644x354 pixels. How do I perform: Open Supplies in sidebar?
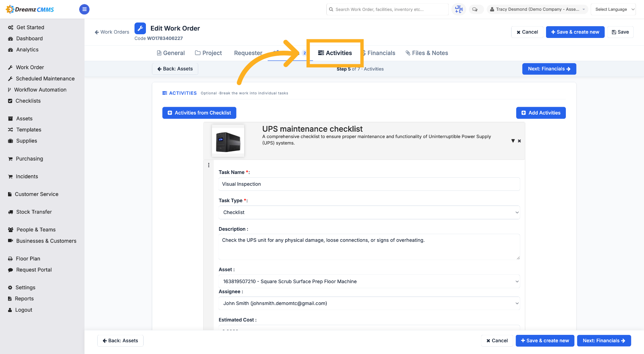pos(22,141)
